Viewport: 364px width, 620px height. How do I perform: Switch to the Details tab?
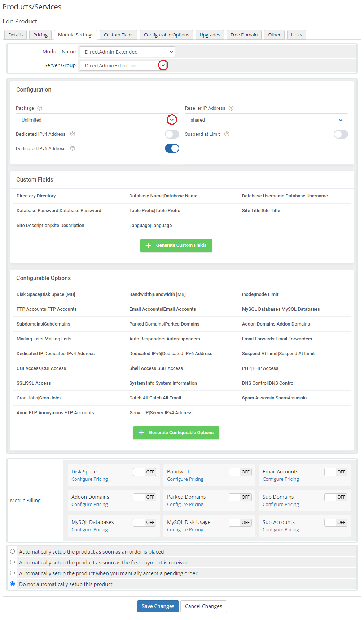coord(16,35)
